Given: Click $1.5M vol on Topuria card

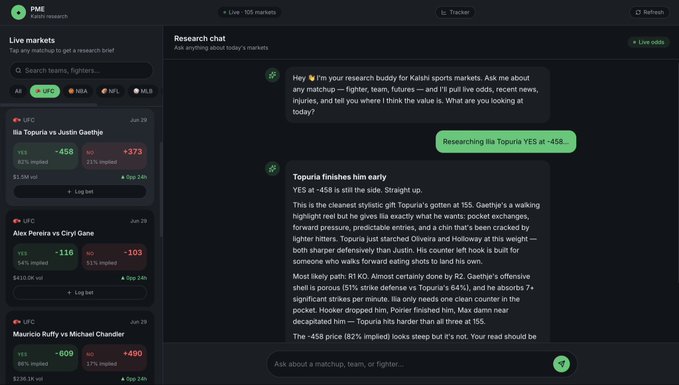Looking at the screenshot, I should click(25, 177).
